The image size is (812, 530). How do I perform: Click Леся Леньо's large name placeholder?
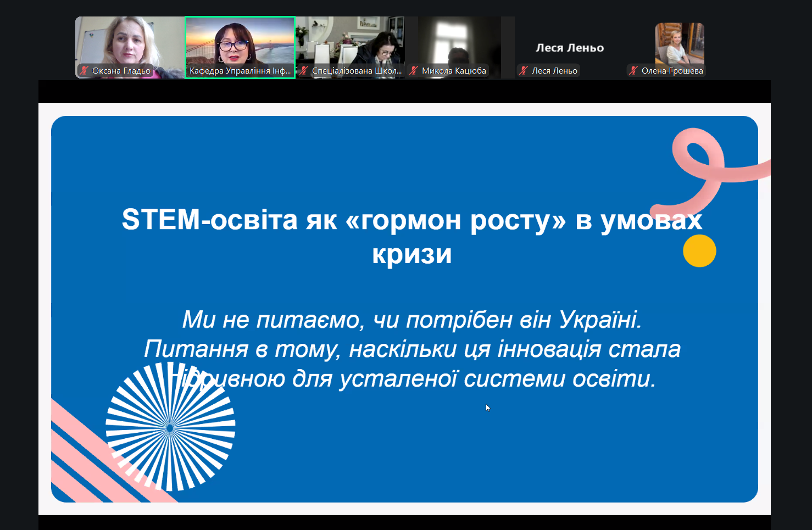click(570, 48)
